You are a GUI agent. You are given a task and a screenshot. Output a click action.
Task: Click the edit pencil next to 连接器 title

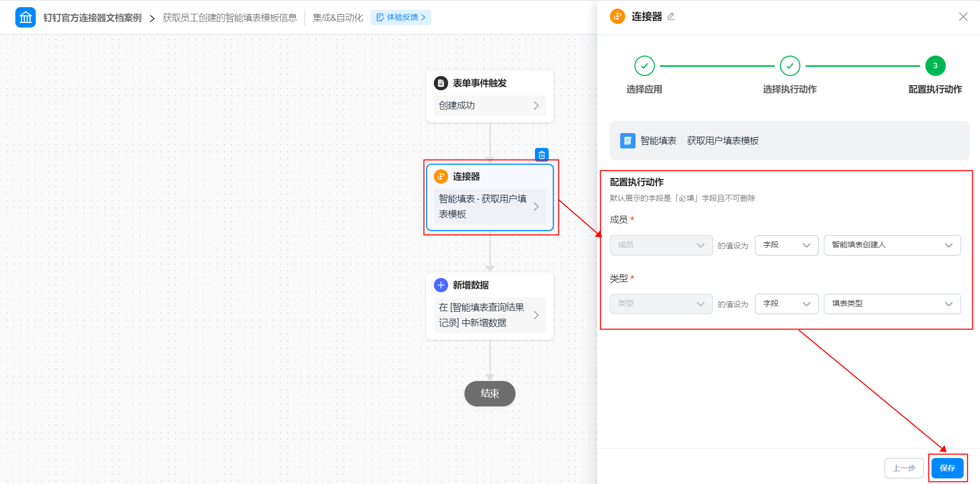click(x=671, y=16)
